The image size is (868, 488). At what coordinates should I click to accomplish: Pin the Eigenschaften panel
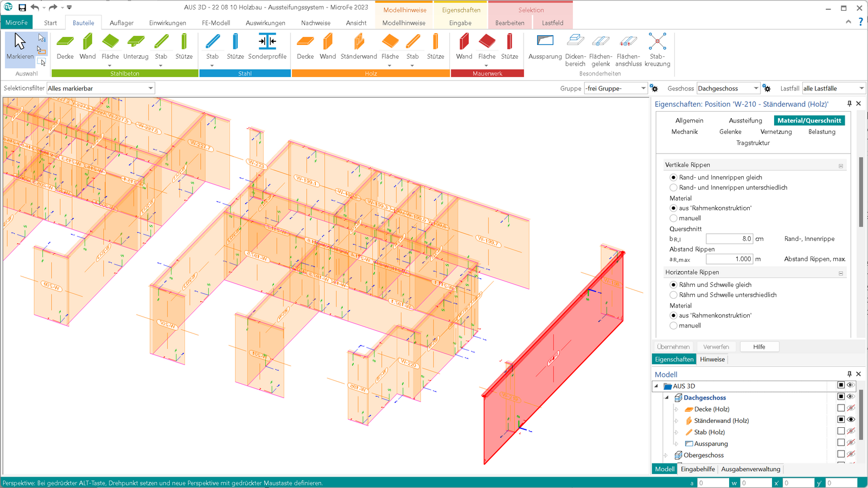(x=850, y=104)
